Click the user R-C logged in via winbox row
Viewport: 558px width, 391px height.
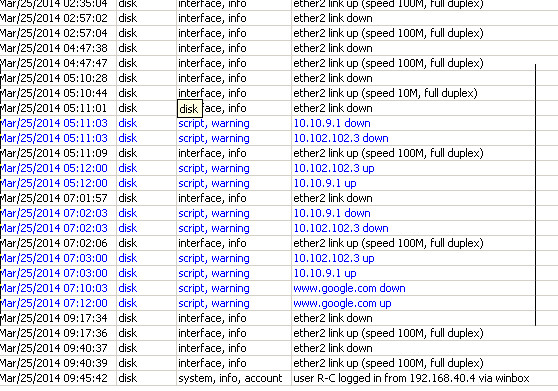[279, 378]
